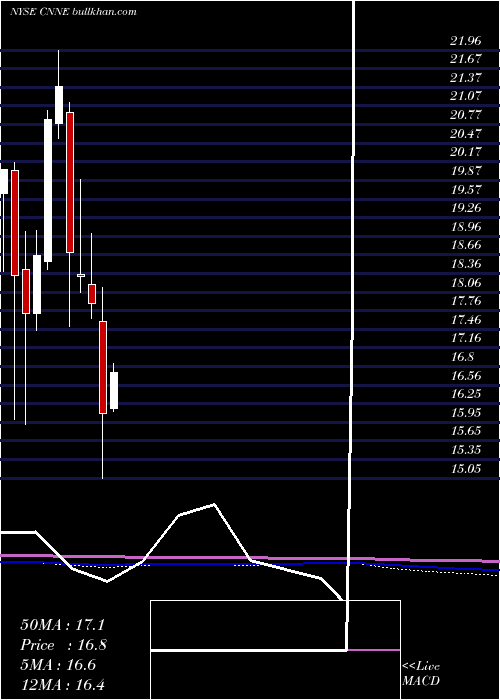Screen dimensions: 500x700
Task: Click the 15.05 price axis label
Action: [466, 468]
